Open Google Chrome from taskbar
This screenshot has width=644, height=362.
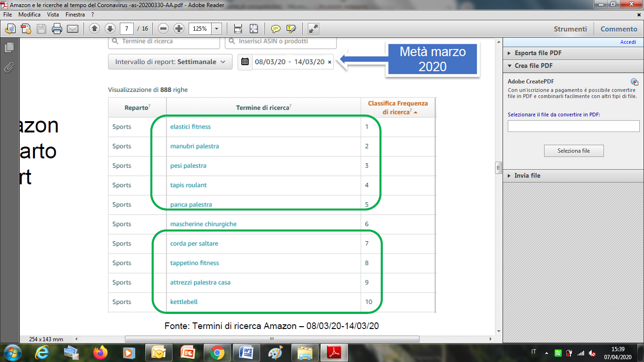point(217,352)
